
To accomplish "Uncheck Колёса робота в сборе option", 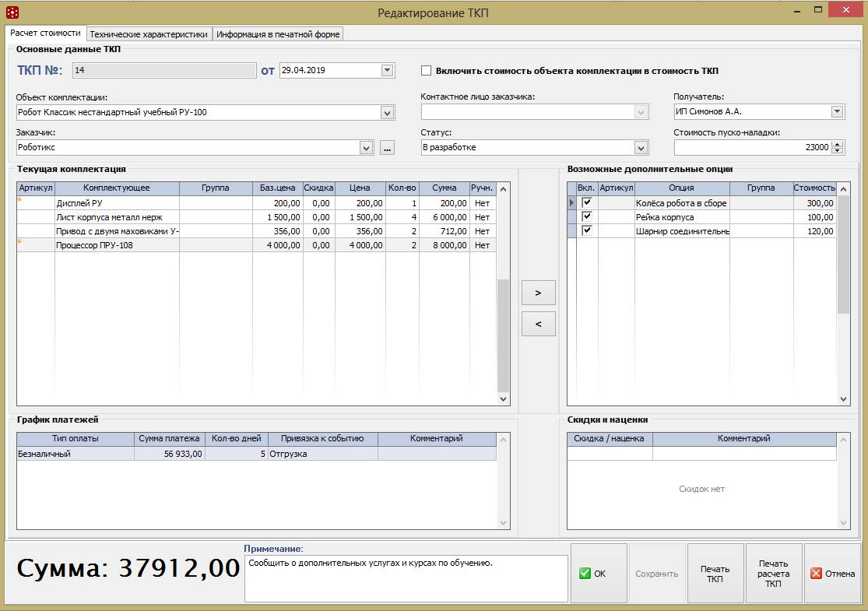I will point(587,202).
